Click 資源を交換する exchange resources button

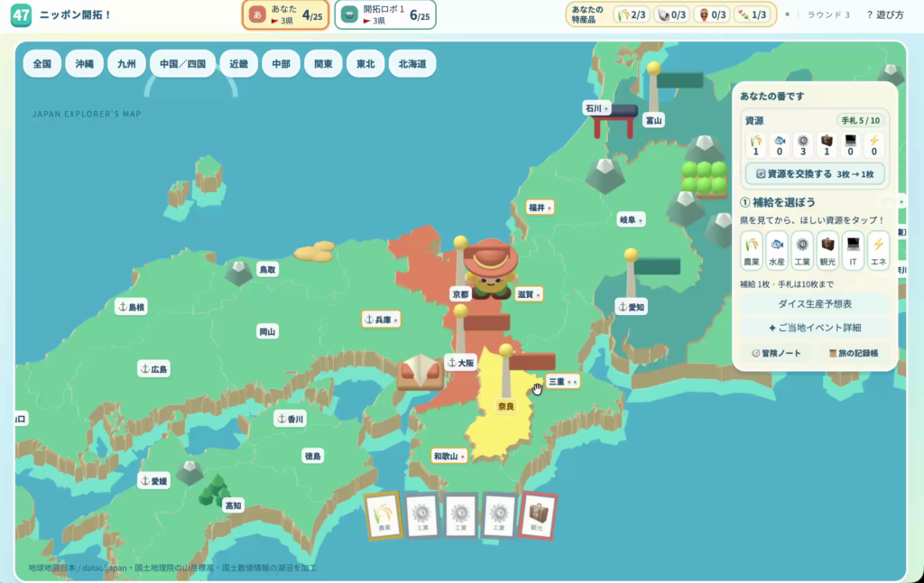(815, 174)
